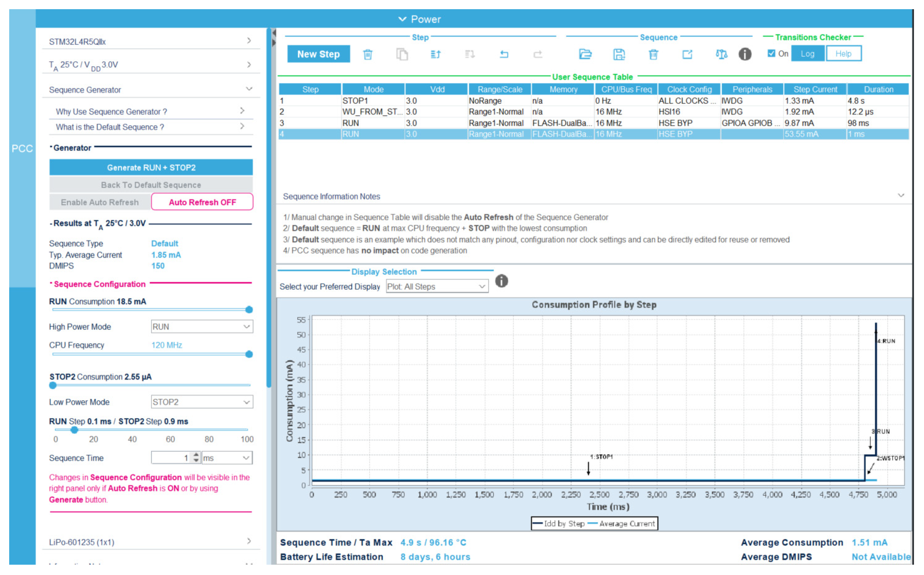Uncheck the Transitions Checker On checkbox
This screenshot has height=575, width=924.
[771, 54]
